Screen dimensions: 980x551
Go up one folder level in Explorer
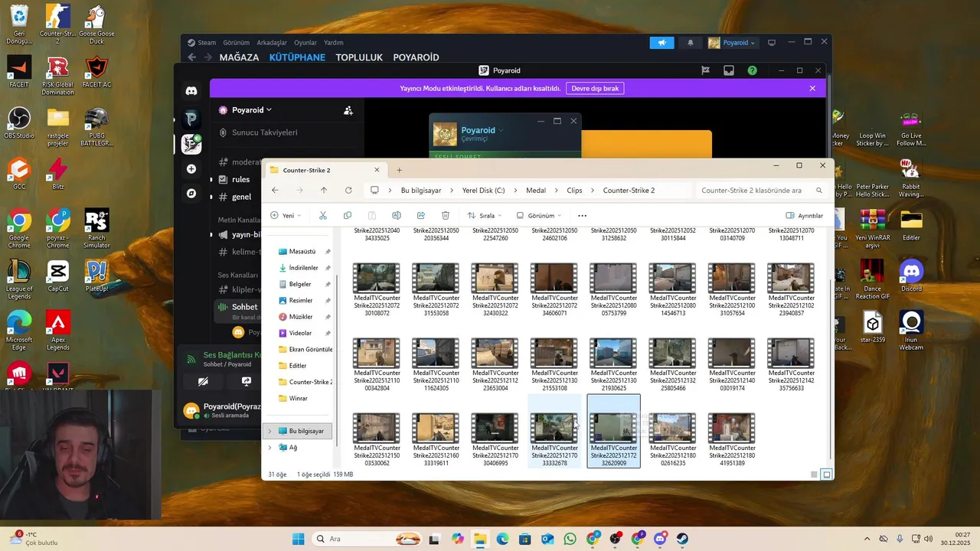point(324,191)
